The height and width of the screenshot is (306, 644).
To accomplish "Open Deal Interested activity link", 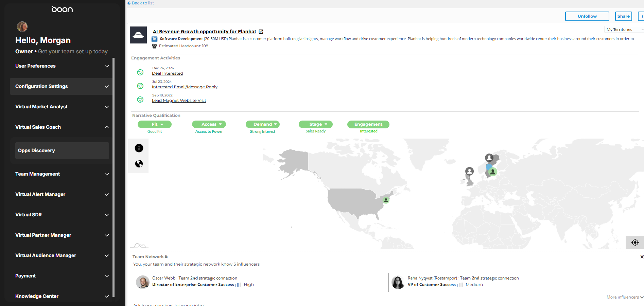I will coord(168,73).
